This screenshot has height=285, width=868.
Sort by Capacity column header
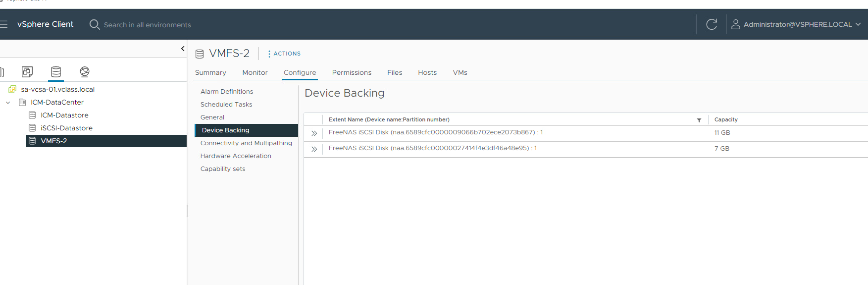click(x=726, y=119)
